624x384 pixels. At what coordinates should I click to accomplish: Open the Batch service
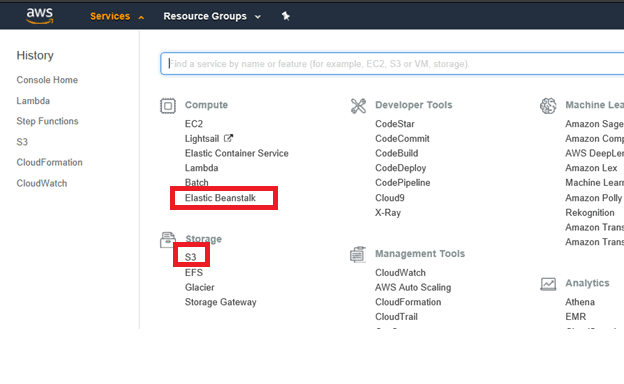(x=196, y=183)
